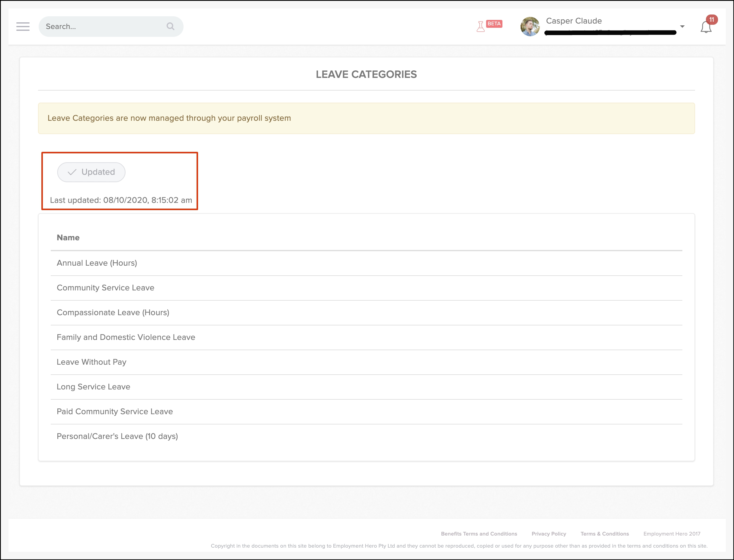Click Casper Claude's profile avatar
Image resolution: width=734 pixels, height=560 pixels.
click(530, 26)
